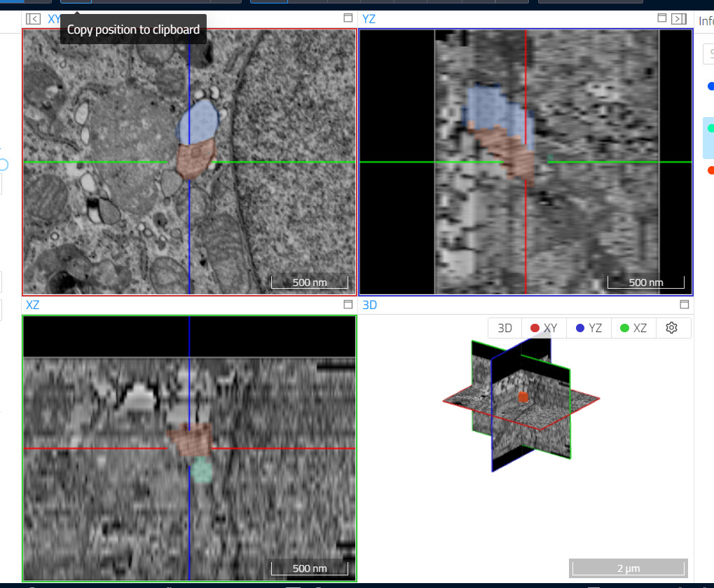Click the blue segment color dot in Info panel
The height and width of the screenshot is (588, 714).
click(710, 86)
